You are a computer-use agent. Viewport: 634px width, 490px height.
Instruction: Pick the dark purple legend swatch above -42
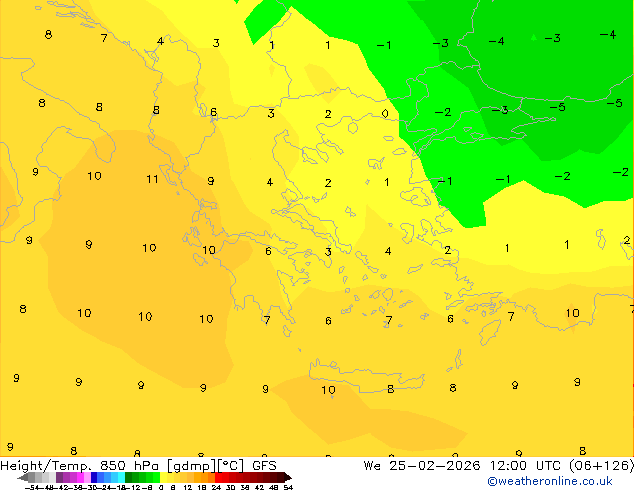(x=59, y=477)
